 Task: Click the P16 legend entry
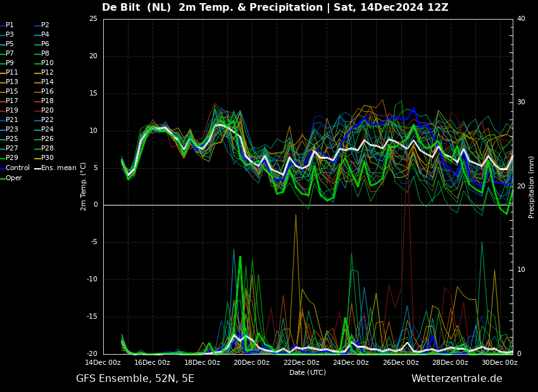pyautogui.click(x=47, y=92)
